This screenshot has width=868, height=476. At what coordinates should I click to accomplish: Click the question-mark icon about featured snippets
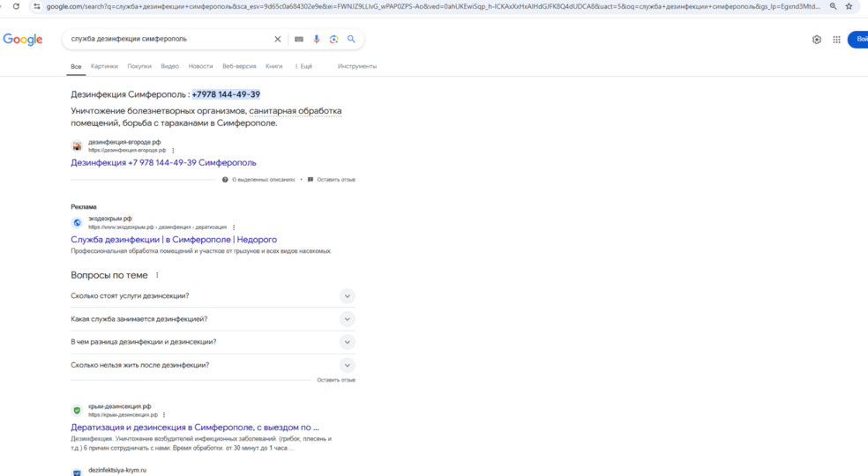[225, 179]
